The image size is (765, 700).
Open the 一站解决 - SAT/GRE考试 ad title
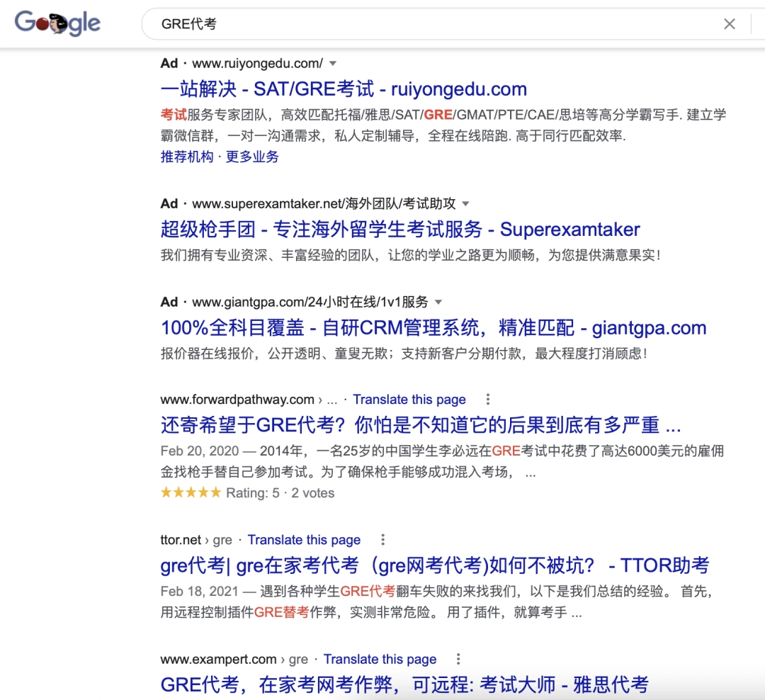(x=344, y=89)
